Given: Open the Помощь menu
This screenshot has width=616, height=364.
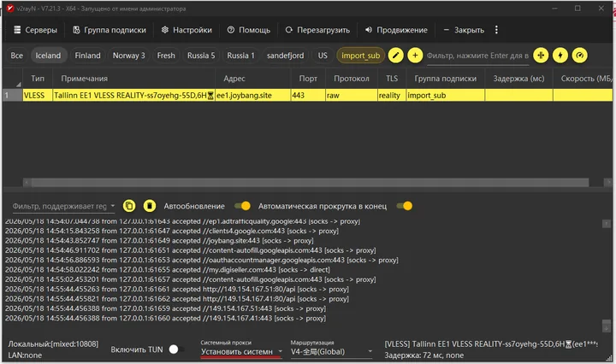Looking at the screenshot, I should pos(249,30).
